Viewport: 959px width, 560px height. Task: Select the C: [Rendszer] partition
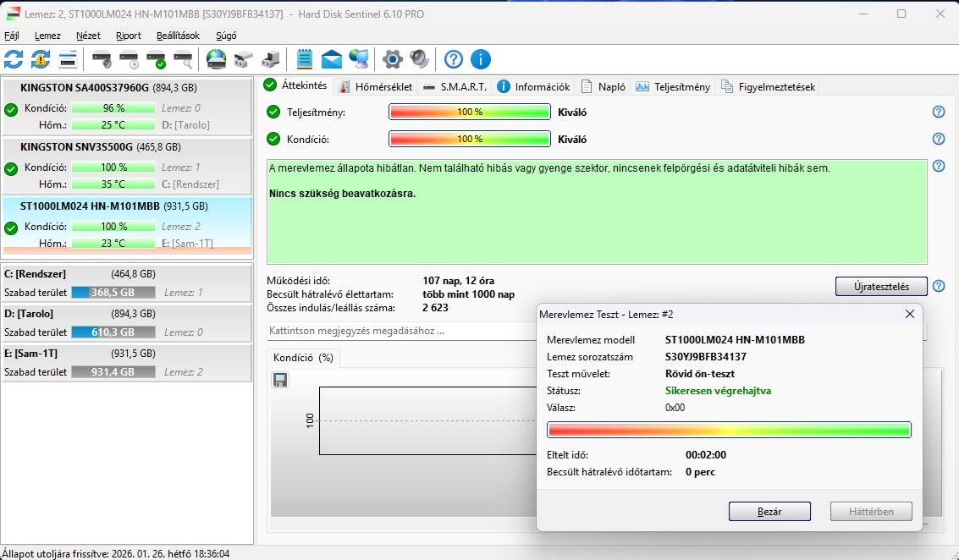tap(127, 283)
